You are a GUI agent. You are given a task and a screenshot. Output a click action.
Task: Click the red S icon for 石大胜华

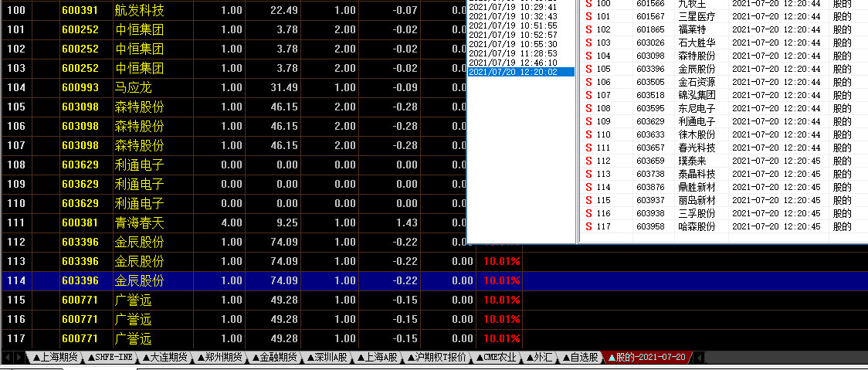[x=588, y=42]
